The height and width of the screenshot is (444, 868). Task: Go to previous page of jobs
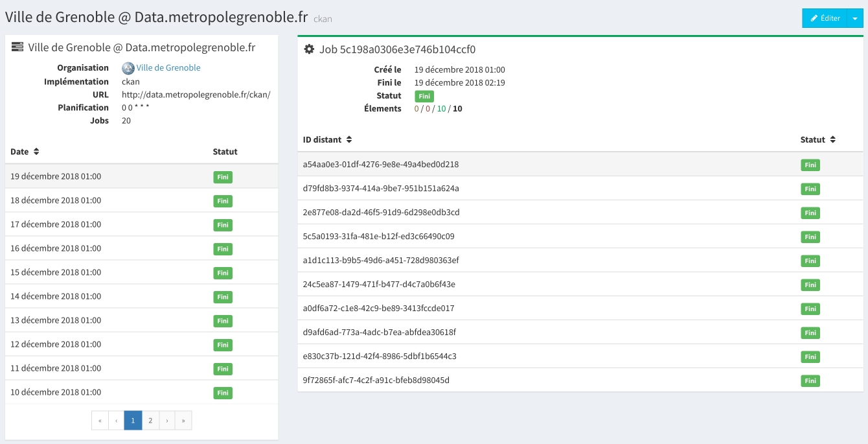tap(116, 421)
